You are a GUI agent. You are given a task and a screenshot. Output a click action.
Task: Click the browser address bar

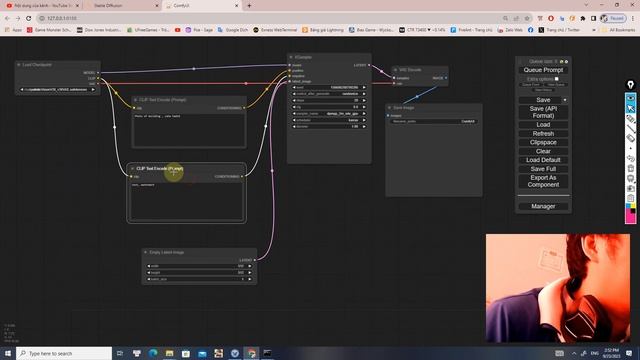point(269,18)
